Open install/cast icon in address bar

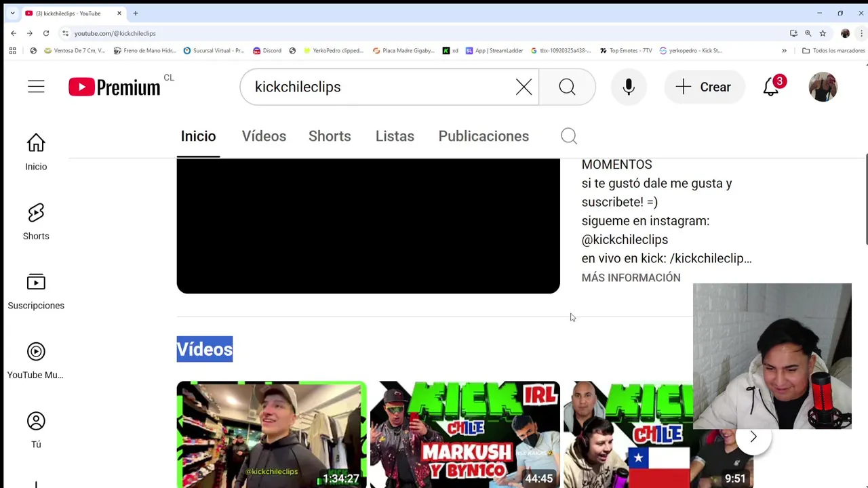tap(793, 33)
